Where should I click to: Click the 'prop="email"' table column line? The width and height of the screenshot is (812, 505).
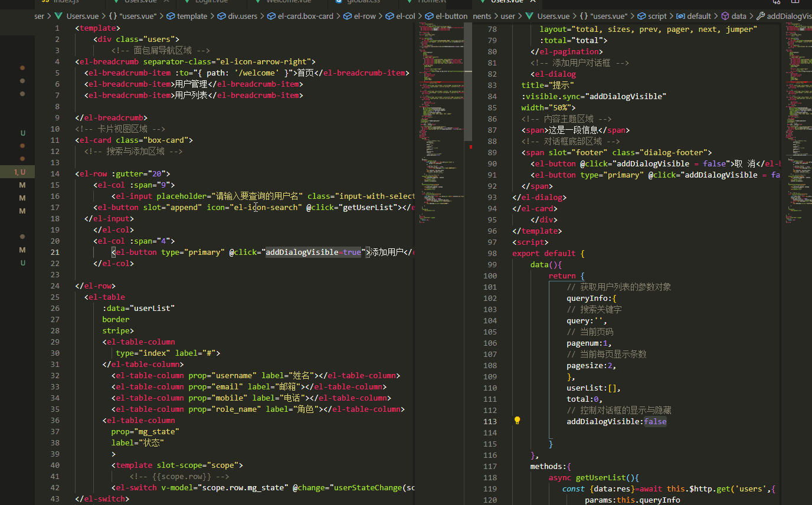coord(249,386)
